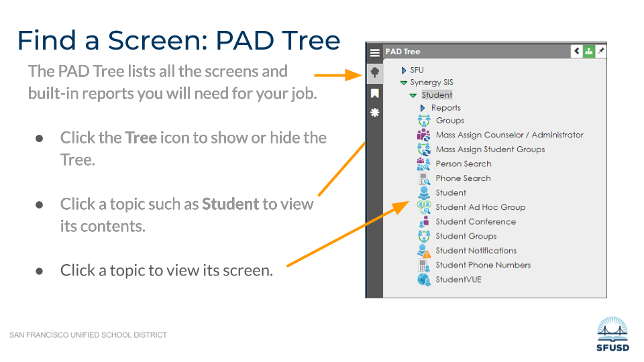The image size is (644, 362).
Task: Collapse the Synergy SIS node
Action: (404, 83)
